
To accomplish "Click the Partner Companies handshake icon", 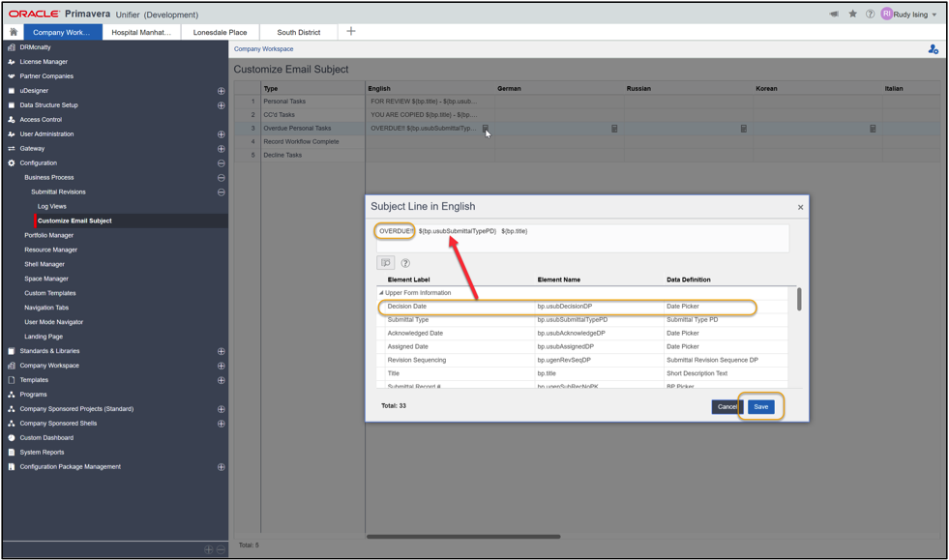I will (12, 76).
